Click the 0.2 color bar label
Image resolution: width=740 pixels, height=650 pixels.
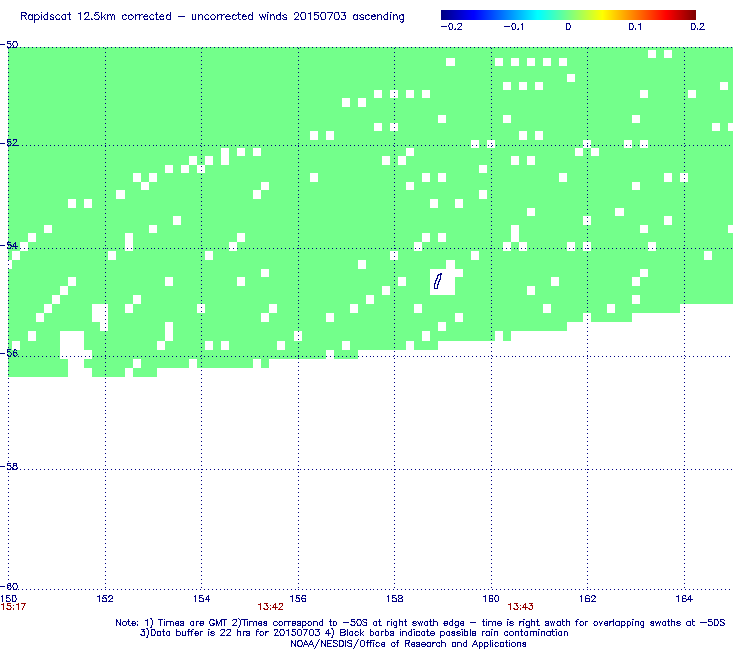pyautogui.click(x=698, y=27)
